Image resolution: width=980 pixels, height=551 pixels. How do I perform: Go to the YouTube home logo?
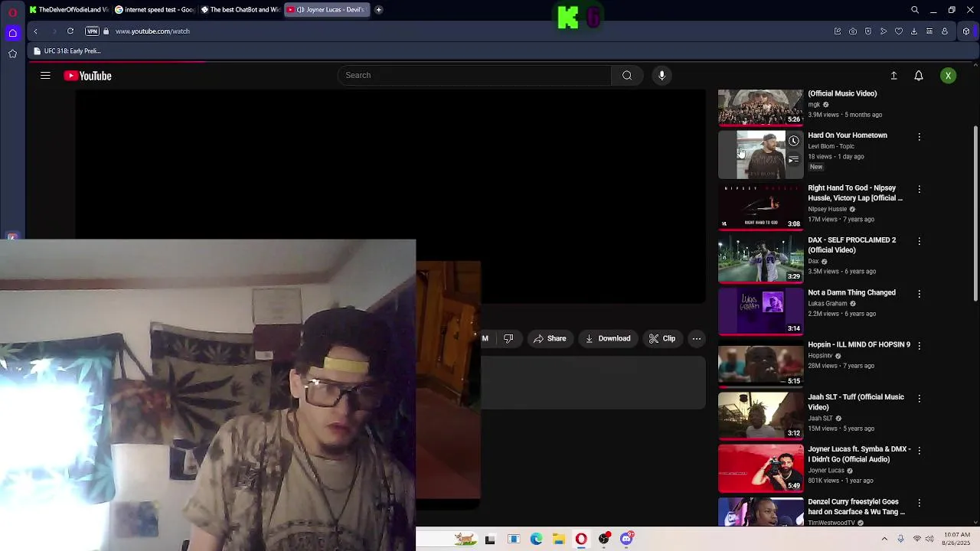(87, 76)
